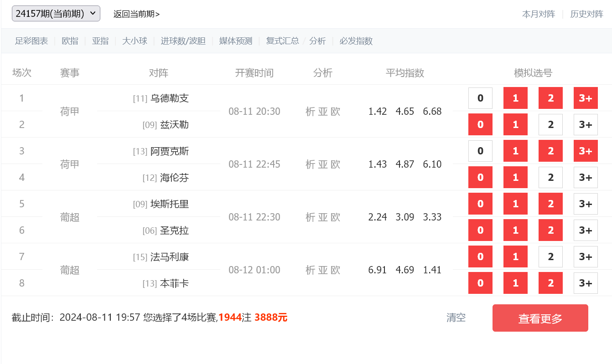Toggle 3+ goals for 兹沃勒

[x=586, y=125]
